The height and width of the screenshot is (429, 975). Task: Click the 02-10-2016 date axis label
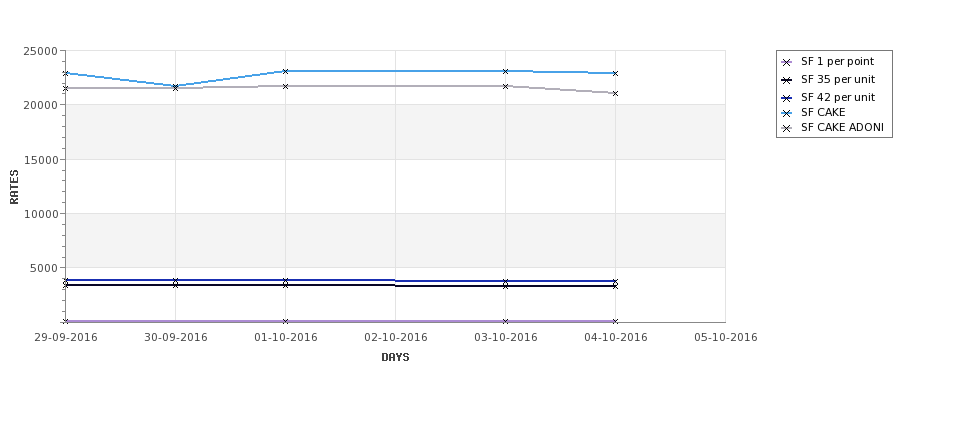395,338
